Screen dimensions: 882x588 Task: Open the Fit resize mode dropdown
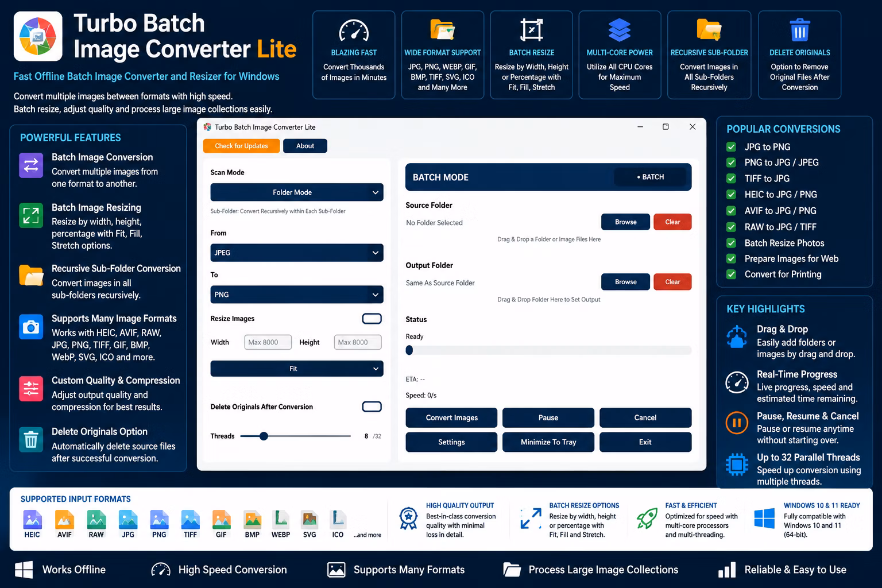(297, 369)
